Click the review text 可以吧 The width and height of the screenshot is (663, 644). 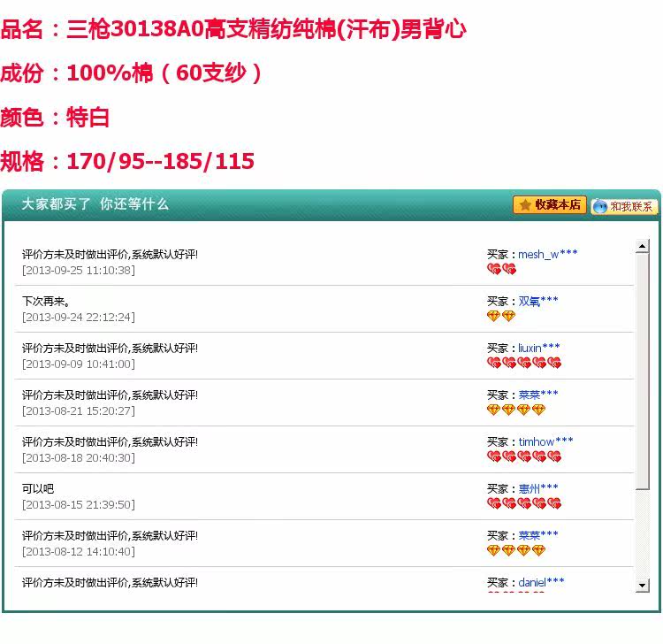38,488
